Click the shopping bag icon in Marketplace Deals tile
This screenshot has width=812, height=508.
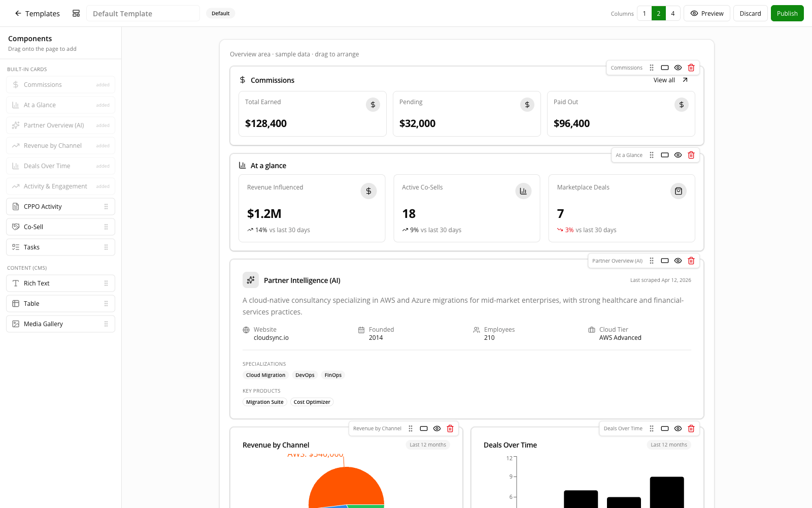click(679, 191)
